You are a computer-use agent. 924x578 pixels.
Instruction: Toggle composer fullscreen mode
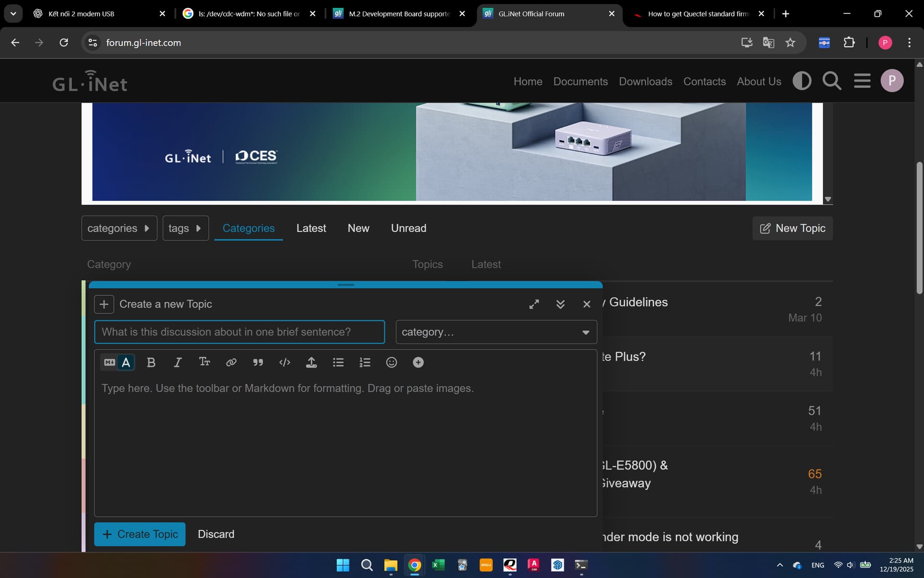point(534,304)
